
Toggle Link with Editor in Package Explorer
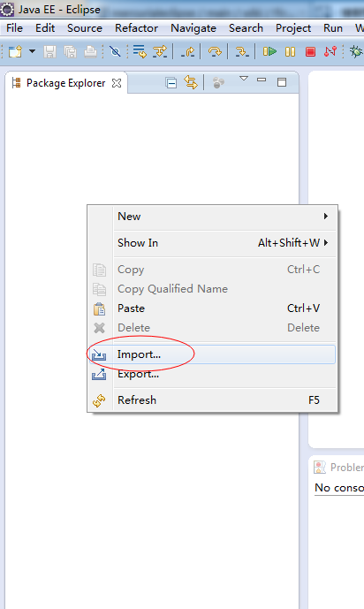click(x=191, y=82)
